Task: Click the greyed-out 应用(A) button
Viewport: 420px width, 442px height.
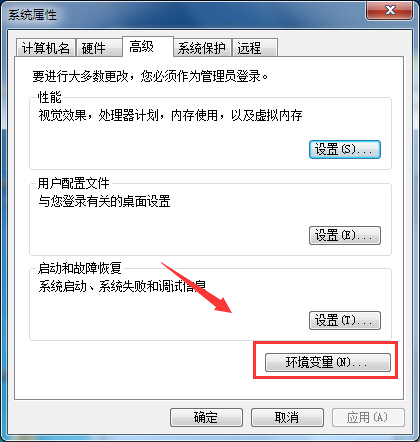Action: [368, 417]
